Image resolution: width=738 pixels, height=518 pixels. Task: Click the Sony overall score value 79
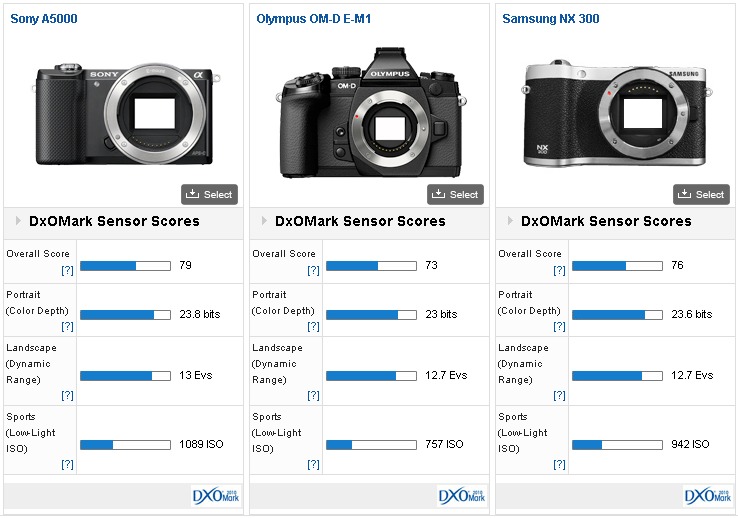pos(185,265)
